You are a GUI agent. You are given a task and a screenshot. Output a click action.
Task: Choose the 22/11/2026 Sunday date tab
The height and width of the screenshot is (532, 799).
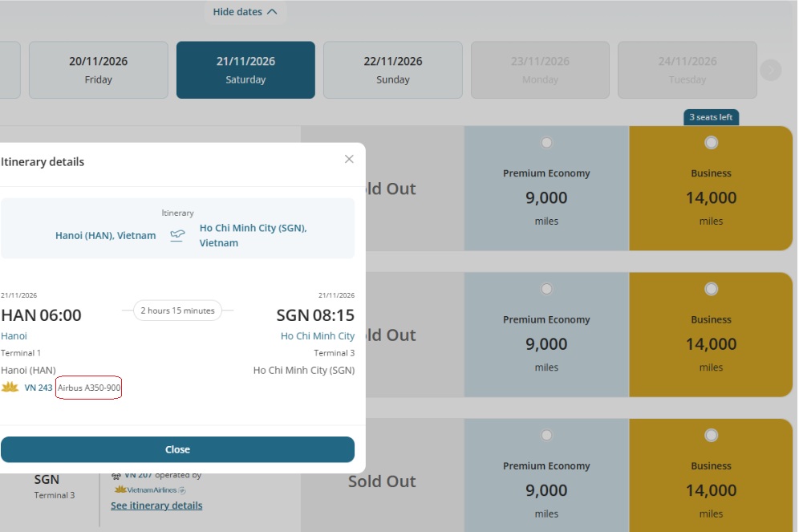[393, 70]
